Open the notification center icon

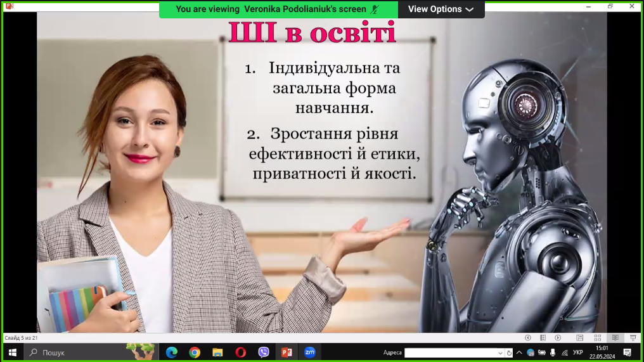627,352
